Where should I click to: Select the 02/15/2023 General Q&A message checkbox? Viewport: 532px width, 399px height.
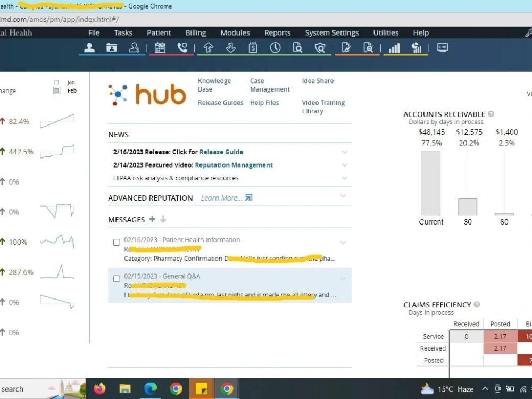point(117,279)
